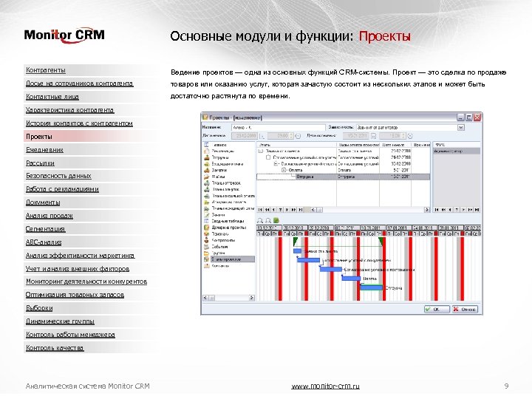The height and width of the screenshot is (399, 532).
Task: Toggle expander box on second stage row
Action: tap(268, 157)
